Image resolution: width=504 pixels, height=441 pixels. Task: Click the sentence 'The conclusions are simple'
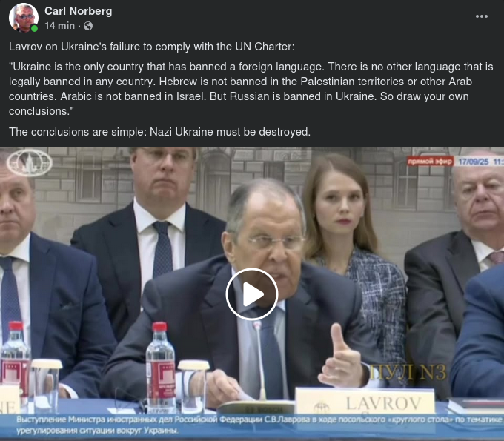click(x=159, y=132)
